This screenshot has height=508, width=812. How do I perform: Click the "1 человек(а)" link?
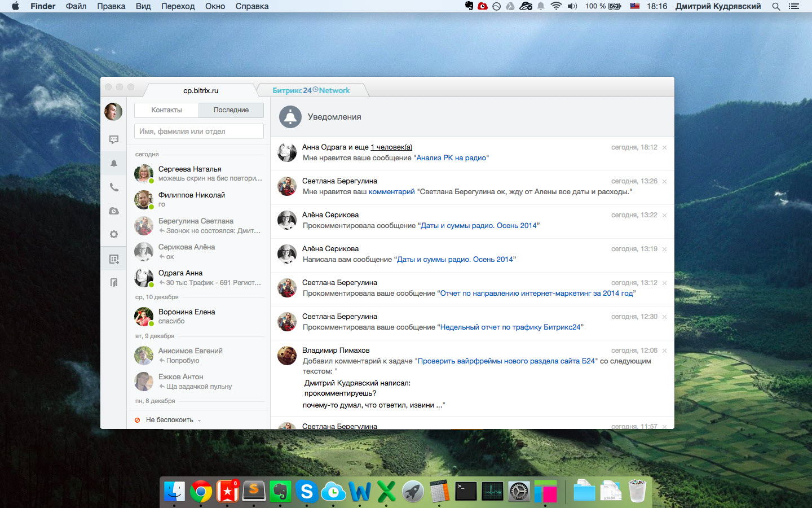point(391,147)
